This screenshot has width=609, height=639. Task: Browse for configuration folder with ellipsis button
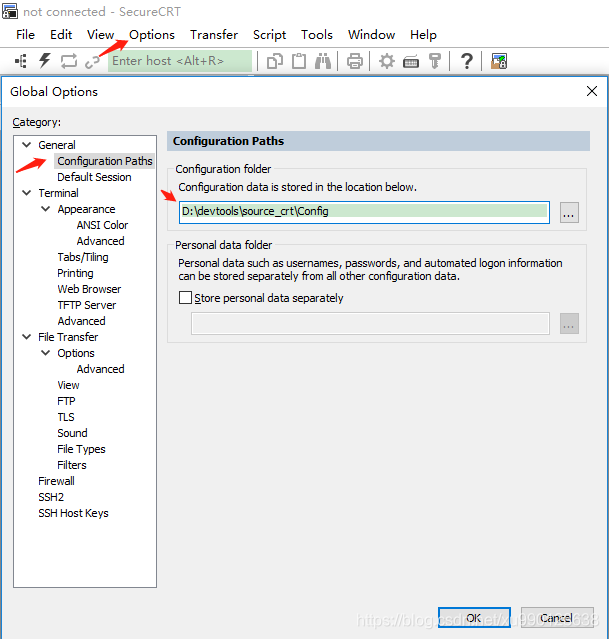[x=569, y=212]
